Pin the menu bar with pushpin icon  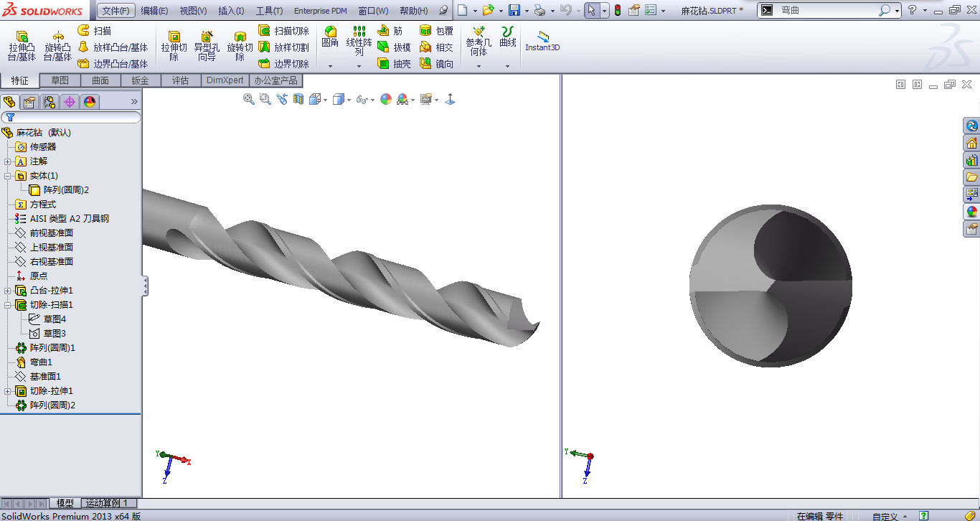pyautogui.click(x=443, y=11)
